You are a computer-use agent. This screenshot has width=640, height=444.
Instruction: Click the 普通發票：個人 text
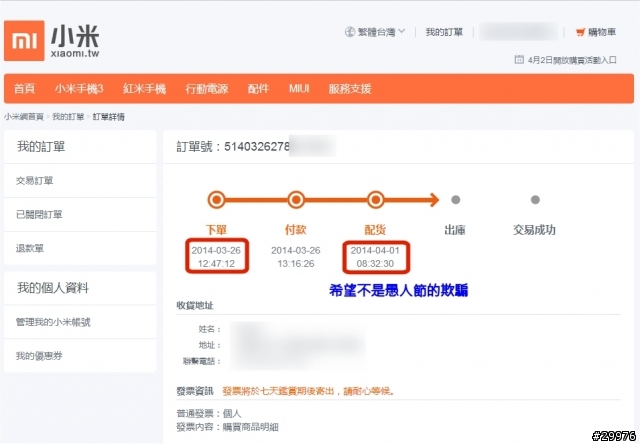pyautogui.click(x=209, y=413)
